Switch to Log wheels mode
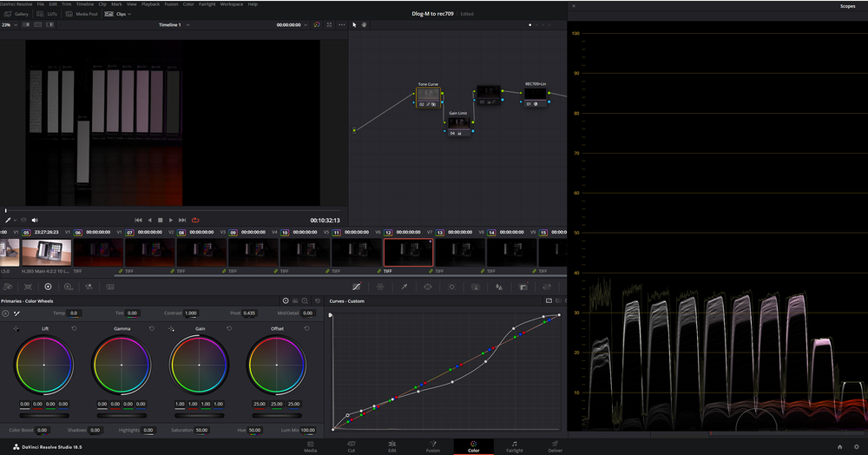 (x=305, y=301)
